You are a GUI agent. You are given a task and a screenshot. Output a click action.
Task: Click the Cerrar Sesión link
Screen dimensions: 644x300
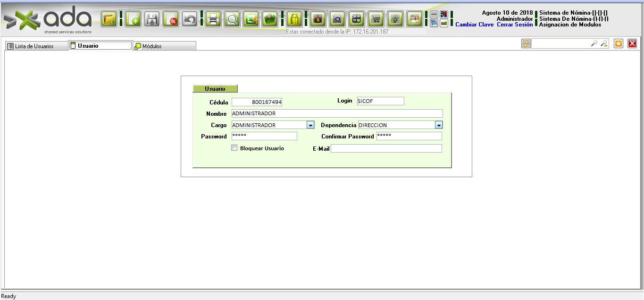[x=515, y=25]
